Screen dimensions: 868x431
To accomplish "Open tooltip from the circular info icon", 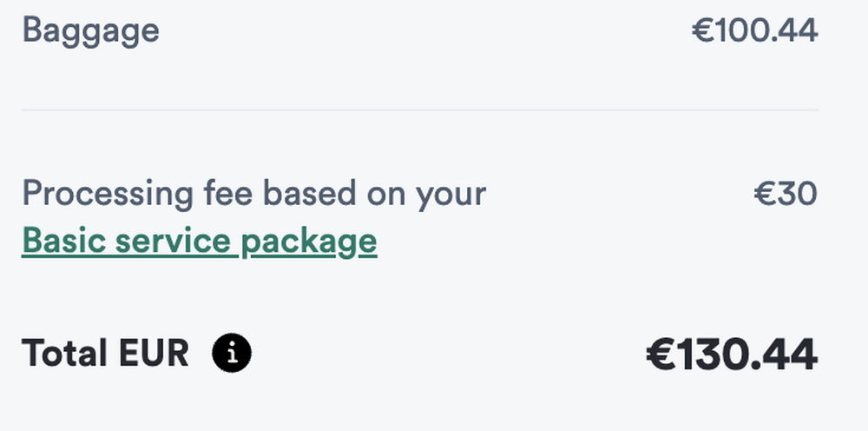I will [x=232, y=353].
